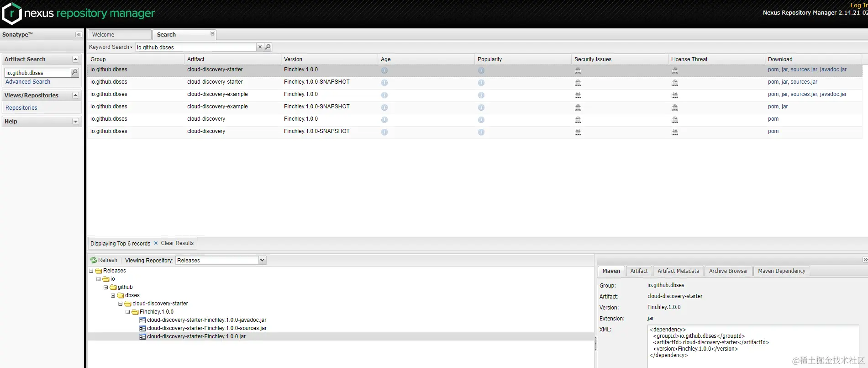Click Security Issues lock for cloud-discovery-example Finchley.1.0.0
The width and height of the screenshot is (868, 368).
coord(578,95)
